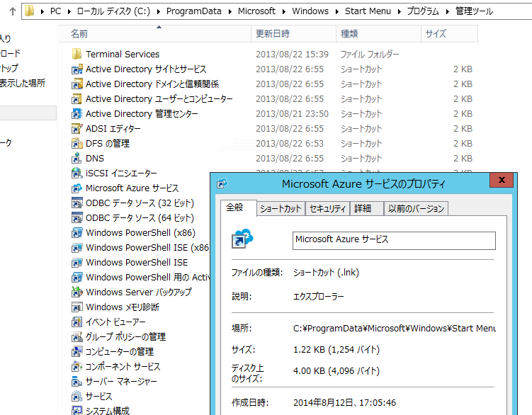Click Active Directory ユーザーとコンピューター icon
The image size is (532, 415).
[x=77, y=98]
